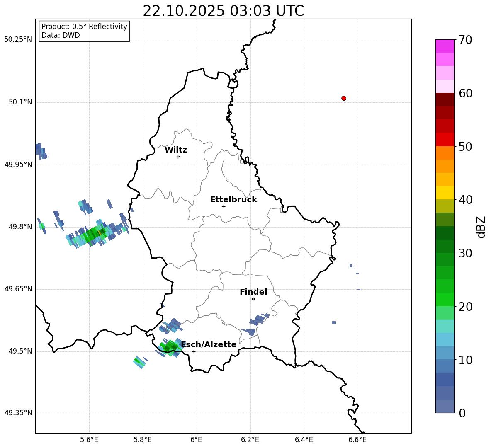
Task: Click the title '22.10.2025 03:03 UTC'
Action: pyautogui.click(x=223, y=11)
